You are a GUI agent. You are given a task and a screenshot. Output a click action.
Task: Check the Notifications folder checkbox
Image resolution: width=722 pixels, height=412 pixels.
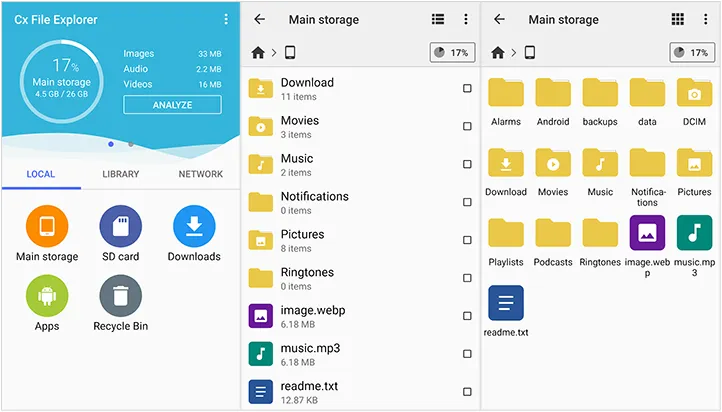(x=467, y=202)
